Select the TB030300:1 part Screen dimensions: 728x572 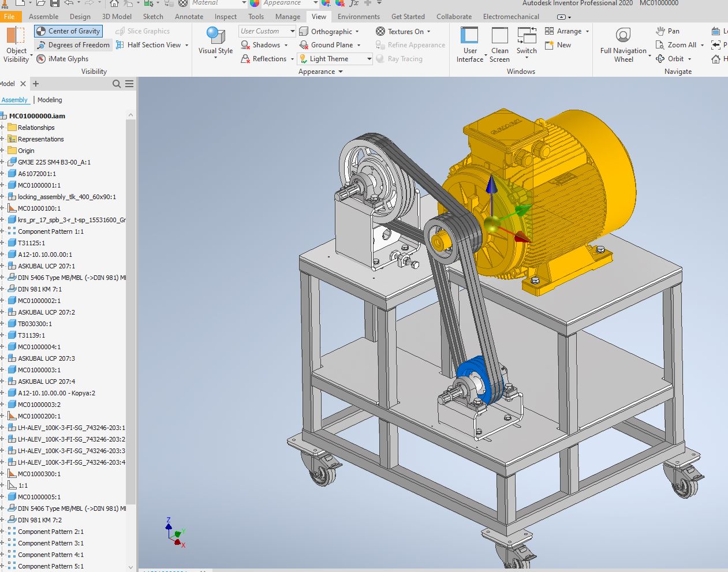pyautogui.click(x=35, y=324)
